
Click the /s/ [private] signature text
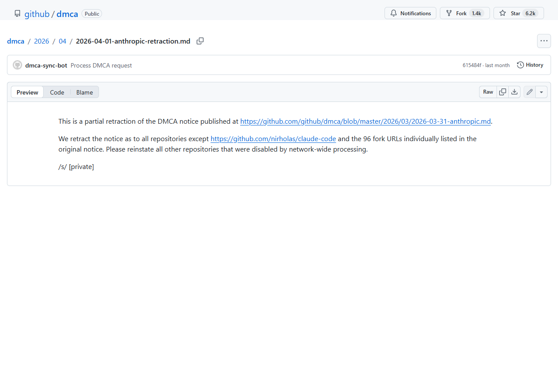[76, 166]
